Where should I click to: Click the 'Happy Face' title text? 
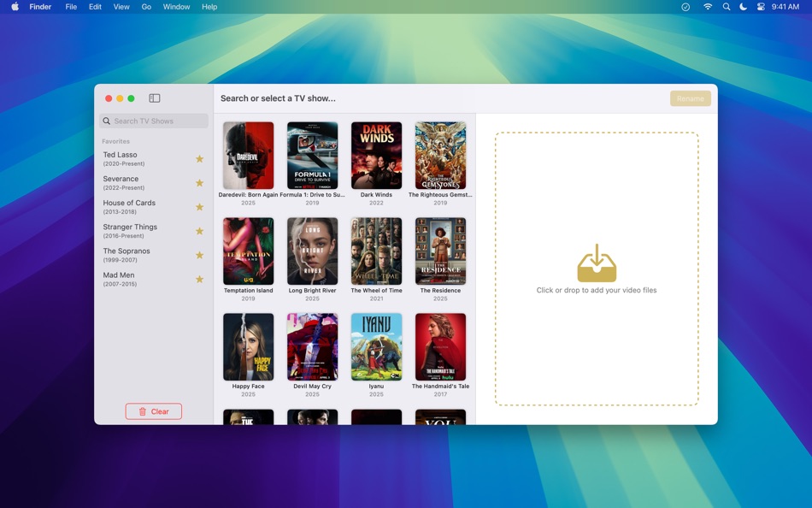pos(248,387)
